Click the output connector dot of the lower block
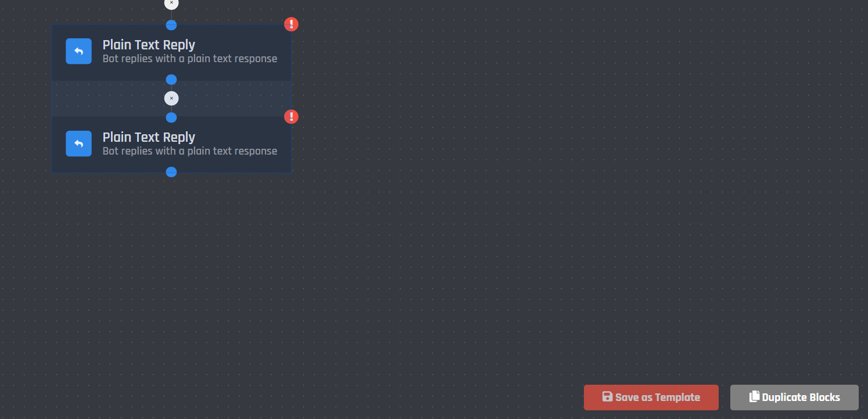Image resolution: width=868 pixels, height=419 pixels. point(171,172)
